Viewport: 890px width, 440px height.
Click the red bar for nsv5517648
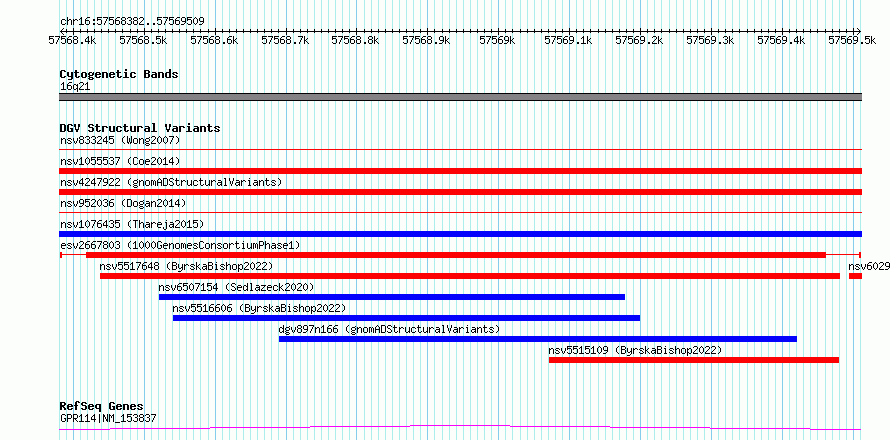[x=470, y=276]
